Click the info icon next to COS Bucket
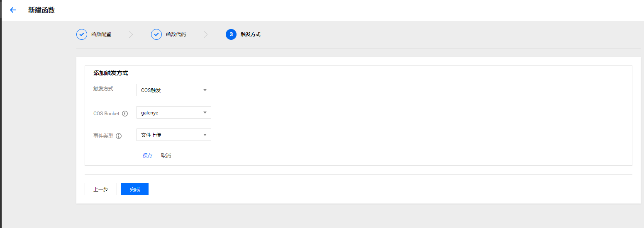 pyautogui.click(x=125, y=114)
